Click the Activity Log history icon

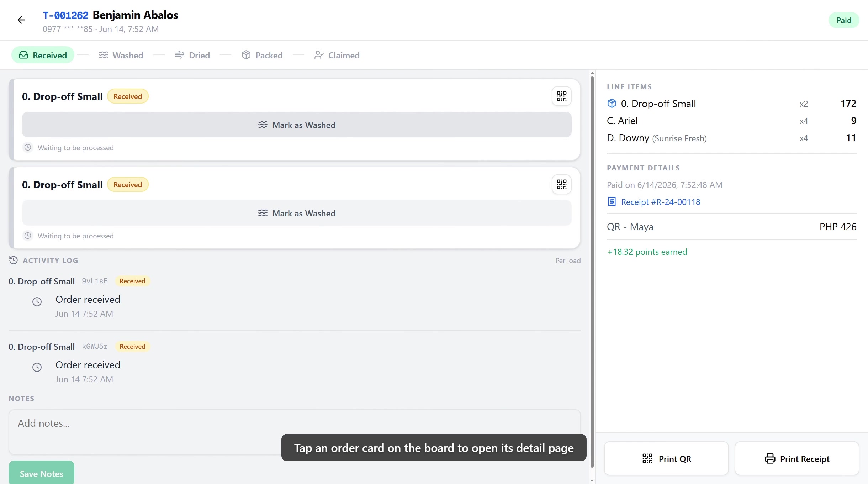[13, 260]
